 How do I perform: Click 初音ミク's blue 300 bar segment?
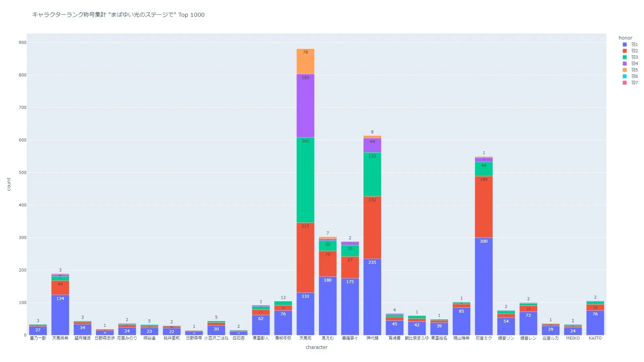click(483, 287)
